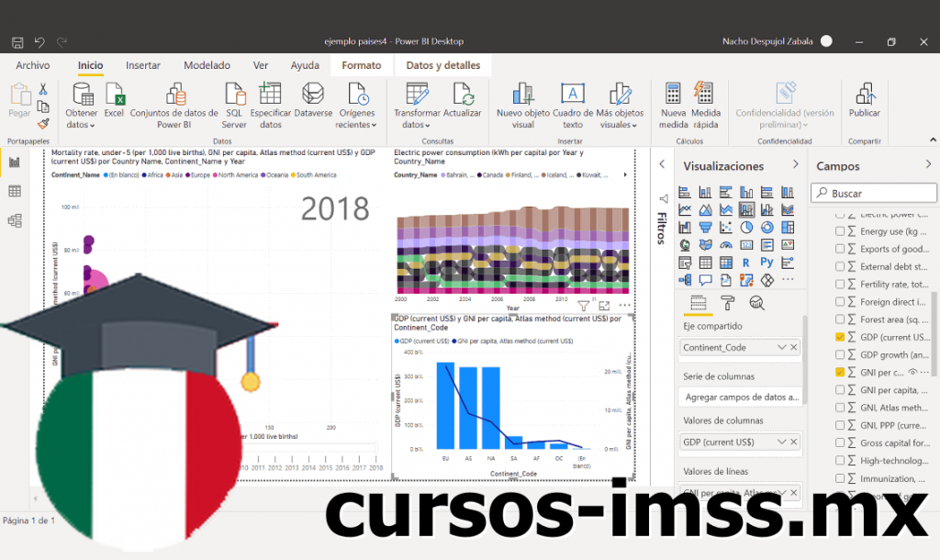Enable the Fertility rate field
940x560 pixels.
pyautogui.click(x=840, y=284)
